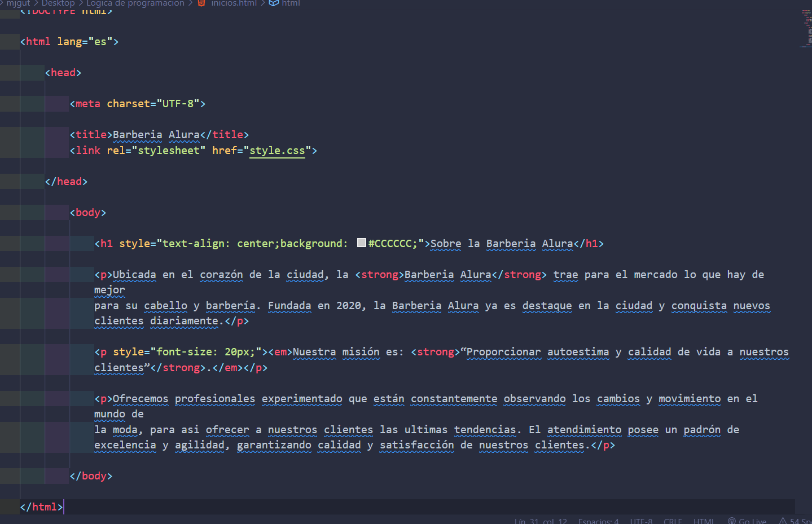Click the words clientes diariamente

point(156,321)
